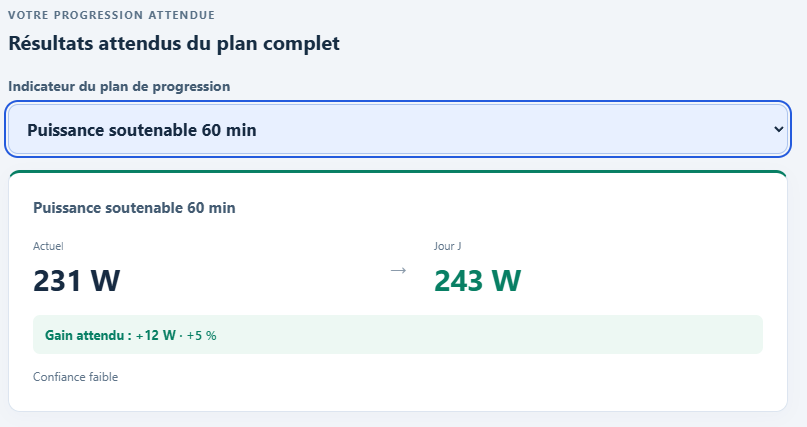Click the dropdown chevron arrow
The width and height of the screenshot is (807, 427).
[x=778, y=130]
